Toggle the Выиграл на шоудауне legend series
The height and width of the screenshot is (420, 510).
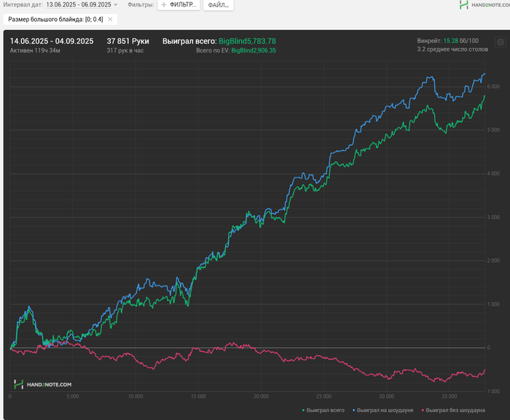384,411
